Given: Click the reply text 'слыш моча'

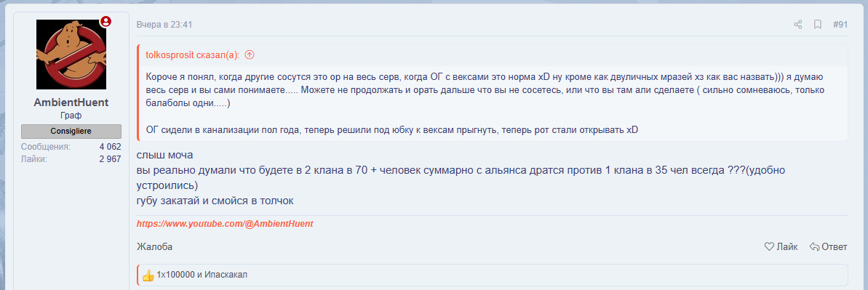Looking at the screenshot, I should tap(164, 155).
